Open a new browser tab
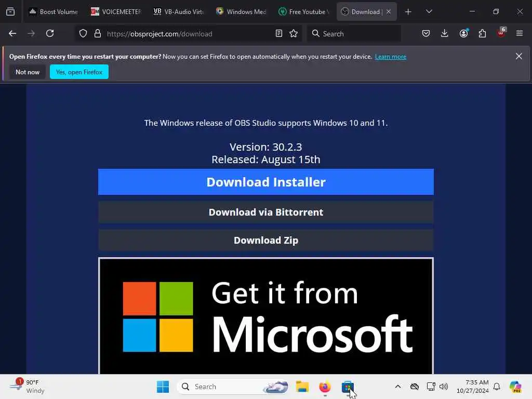 408,12
